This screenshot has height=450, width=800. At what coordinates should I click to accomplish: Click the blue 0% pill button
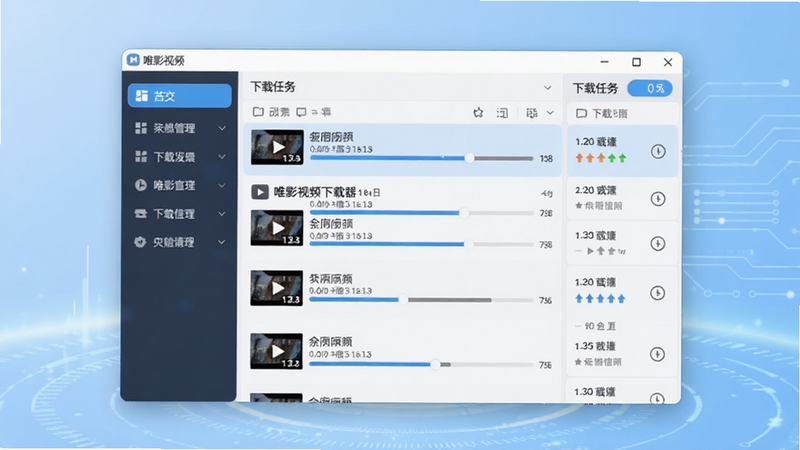click(649, 88)
